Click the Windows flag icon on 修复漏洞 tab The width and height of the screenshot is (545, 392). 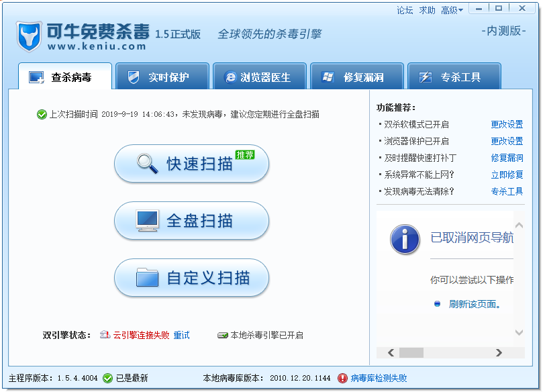[328, 77]
